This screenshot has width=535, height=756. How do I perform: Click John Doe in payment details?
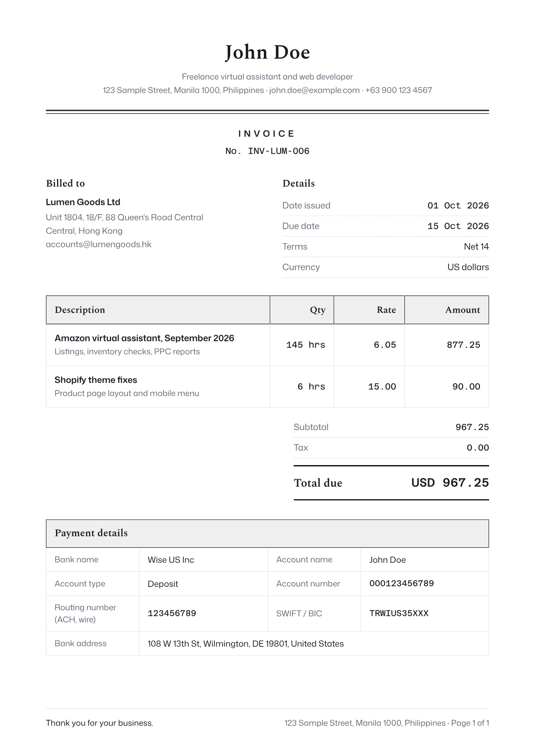[x=388, y=560]
